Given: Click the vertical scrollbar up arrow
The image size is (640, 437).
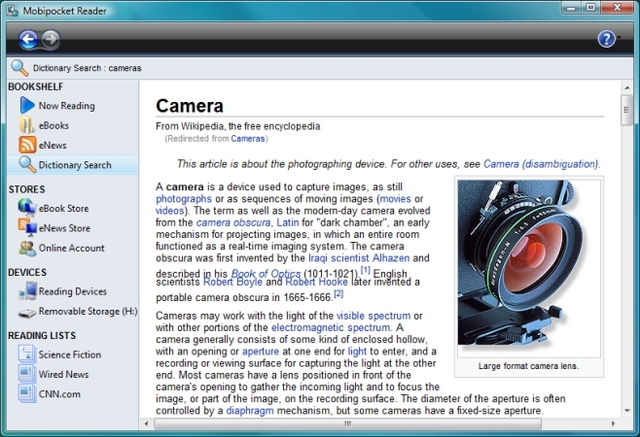Looking at the screenshot, I should pos(627,87).
